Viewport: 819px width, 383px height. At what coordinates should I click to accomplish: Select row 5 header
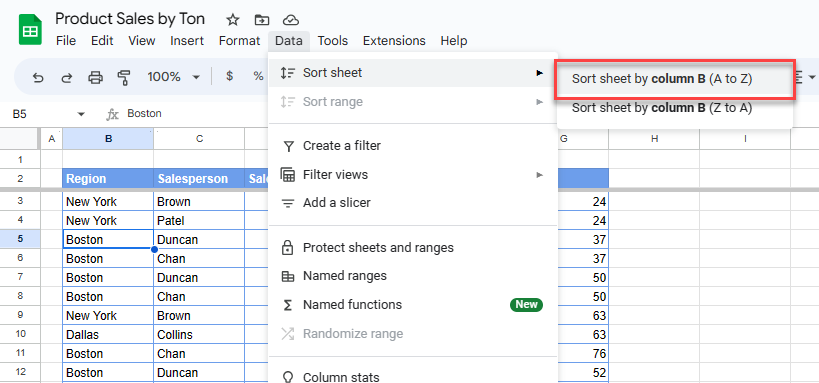pyautogui.click(x=20, y=239)
